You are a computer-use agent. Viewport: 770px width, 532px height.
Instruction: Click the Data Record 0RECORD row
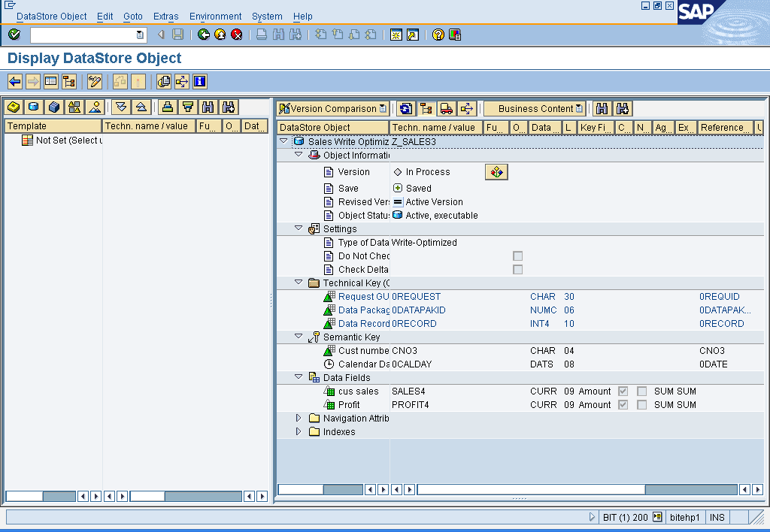click(520, 323)
